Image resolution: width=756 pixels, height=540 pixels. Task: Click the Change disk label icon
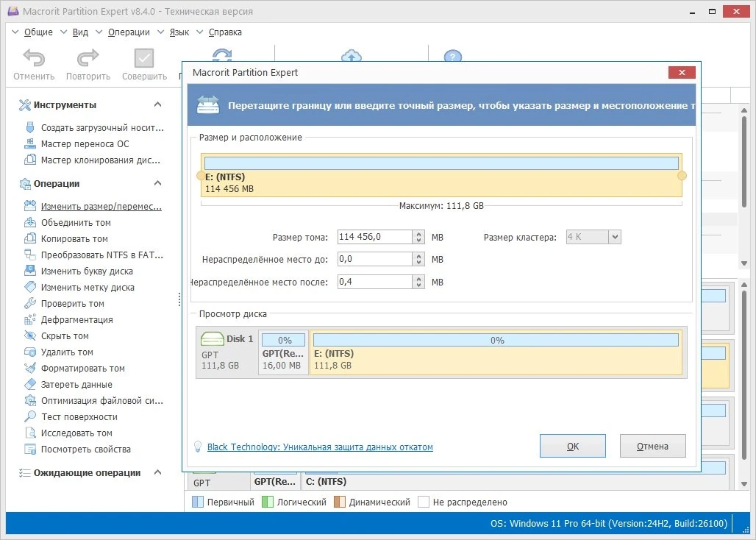pos(30,288)
